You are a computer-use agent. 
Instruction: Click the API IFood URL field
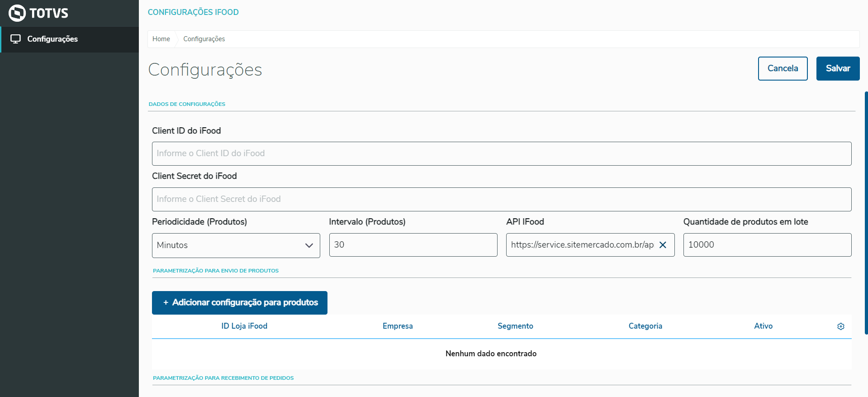tap(581, 245)
